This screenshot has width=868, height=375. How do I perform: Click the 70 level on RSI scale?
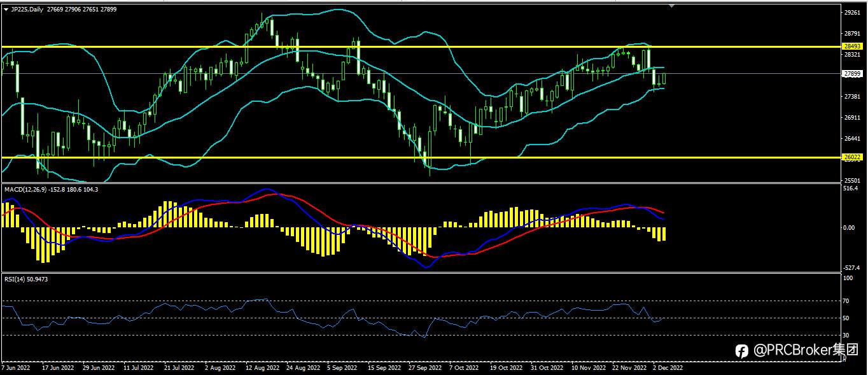[x=847, y=301]
